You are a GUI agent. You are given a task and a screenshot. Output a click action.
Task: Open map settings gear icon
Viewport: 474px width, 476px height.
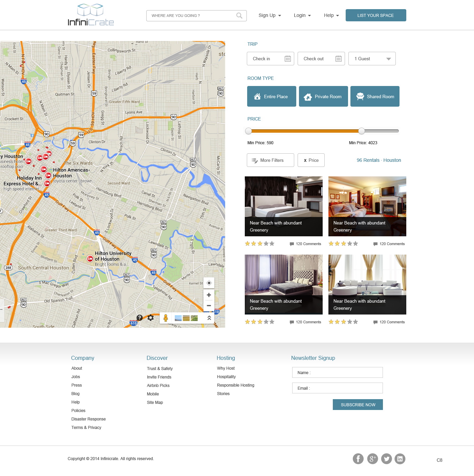(x=151, y=318)
